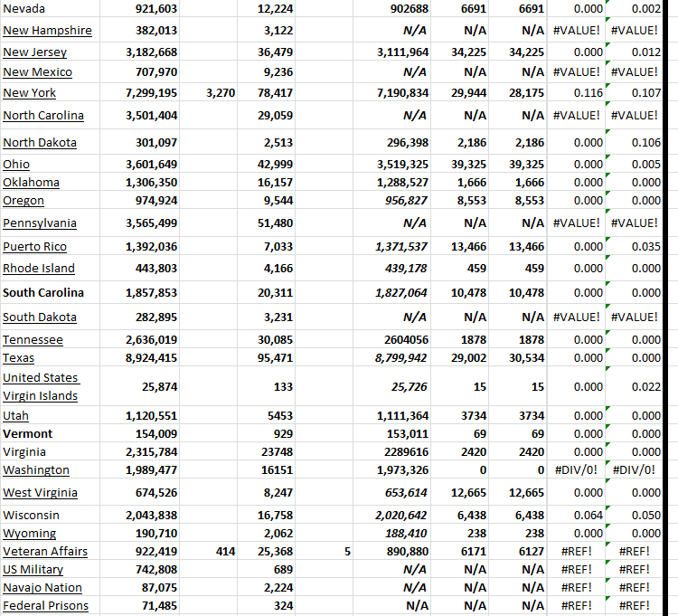Open the Rhode Island link
678x616 pixels.
39,269
